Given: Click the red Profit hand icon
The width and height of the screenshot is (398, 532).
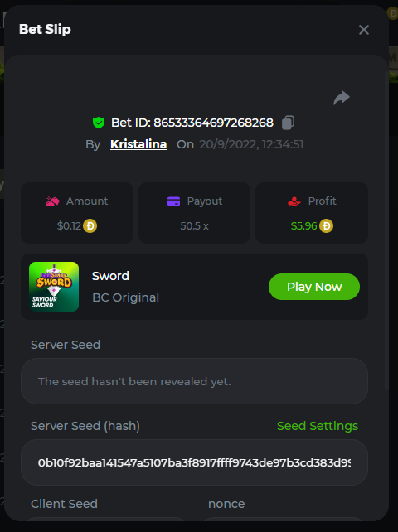Looking at the screenshot, I should 294,201.
